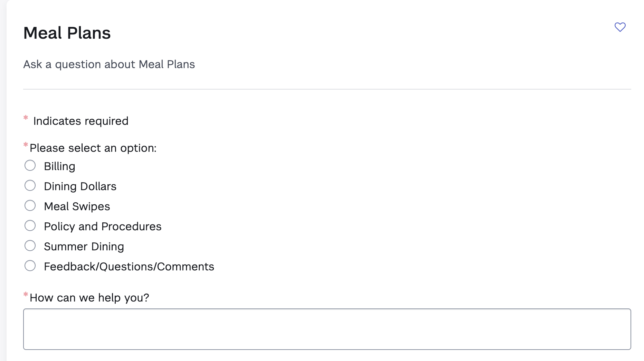Click the 'Indicates required' note text
Image resolution: width=644 pixels, height=361 pixels.
tap(81, 121)
